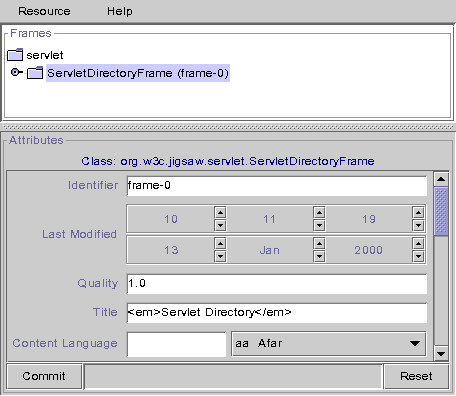Select ServletDirectoryFrame (frame-0) tree item
Image resolution: width=456 pixels, height=396 pixels.
point(138,73)
